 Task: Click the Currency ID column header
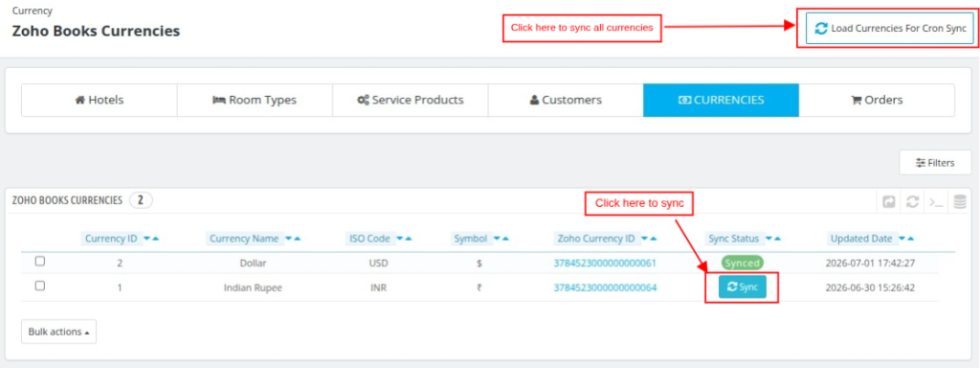(111, 239)
